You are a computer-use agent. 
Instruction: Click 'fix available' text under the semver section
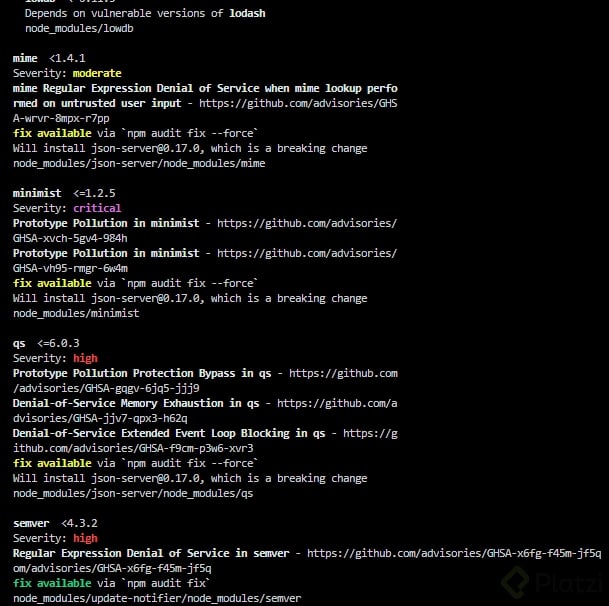click(x=52, y=583)
